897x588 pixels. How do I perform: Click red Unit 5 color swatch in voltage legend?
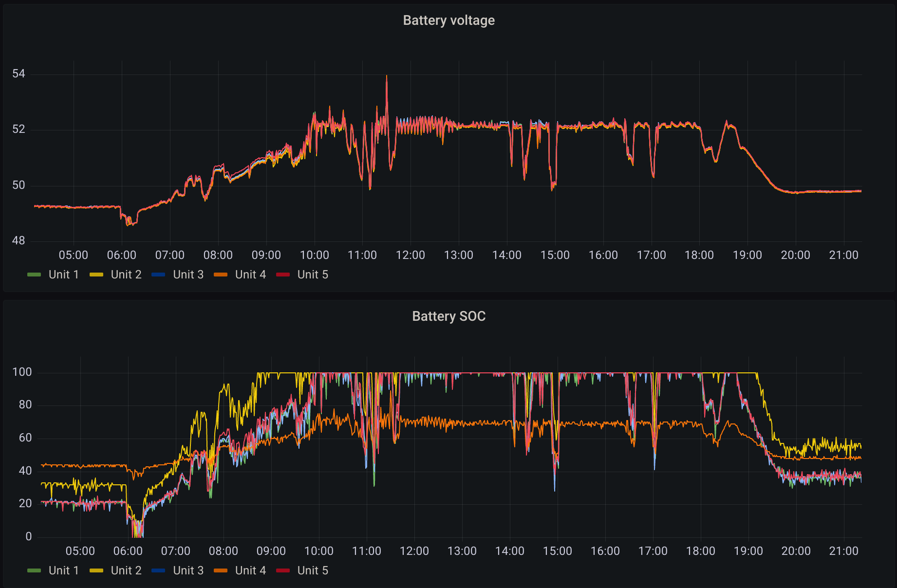283,275
